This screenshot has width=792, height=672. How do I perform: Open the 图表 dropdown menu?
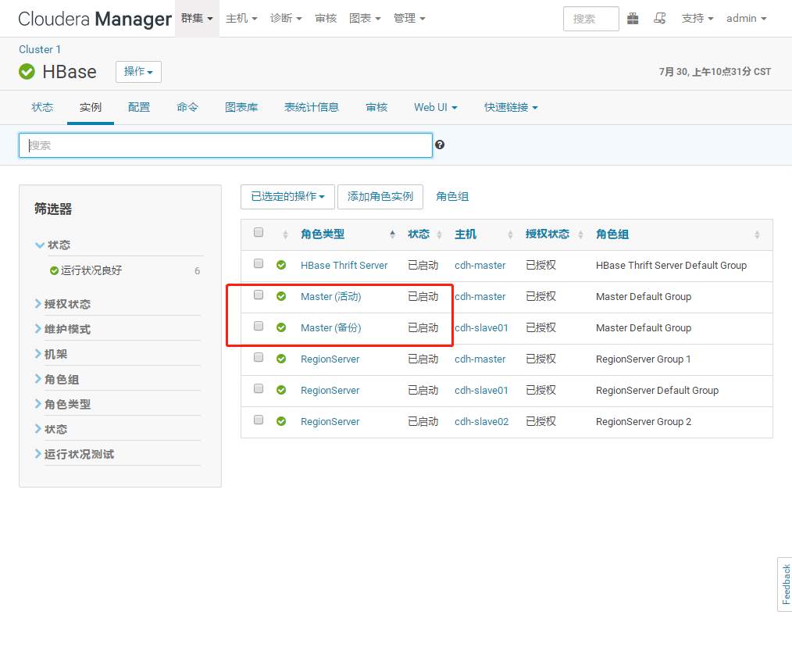pyautogui.click(x=365, y=19)
